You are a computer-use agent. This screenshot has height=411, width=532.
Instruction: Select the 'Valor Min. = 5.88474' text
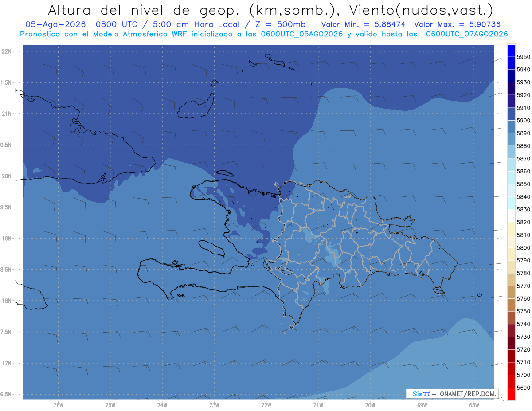point(363,24)
